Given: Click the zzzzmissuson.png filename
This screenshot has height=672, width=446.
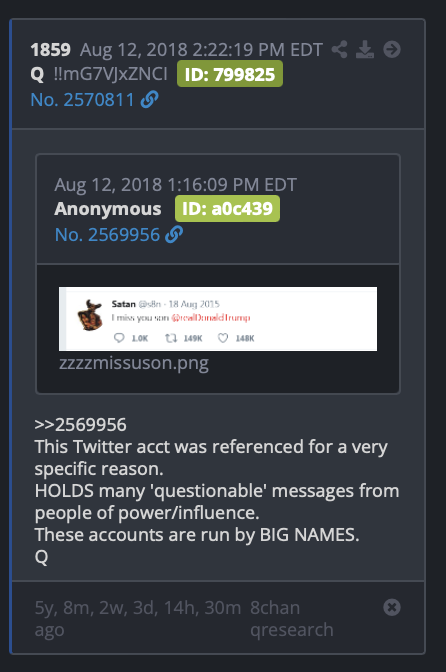Looking at the screenshot, I should 134,363.
